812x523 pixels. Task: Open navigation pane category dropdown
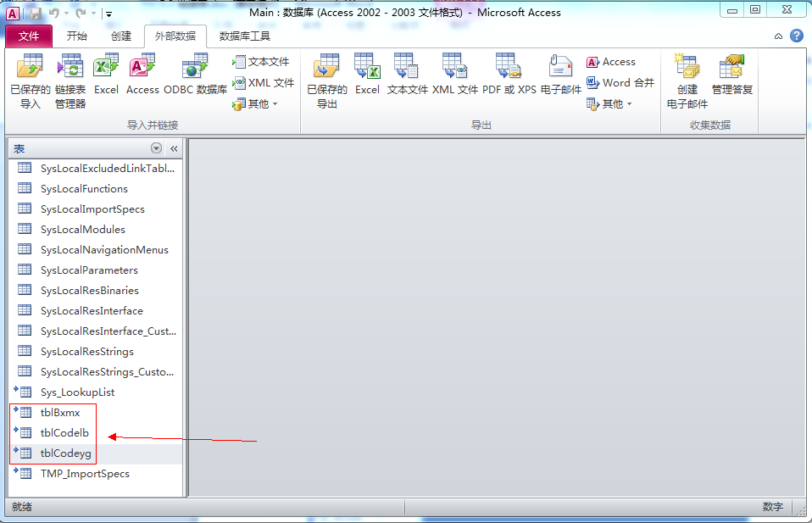point(157,148)
